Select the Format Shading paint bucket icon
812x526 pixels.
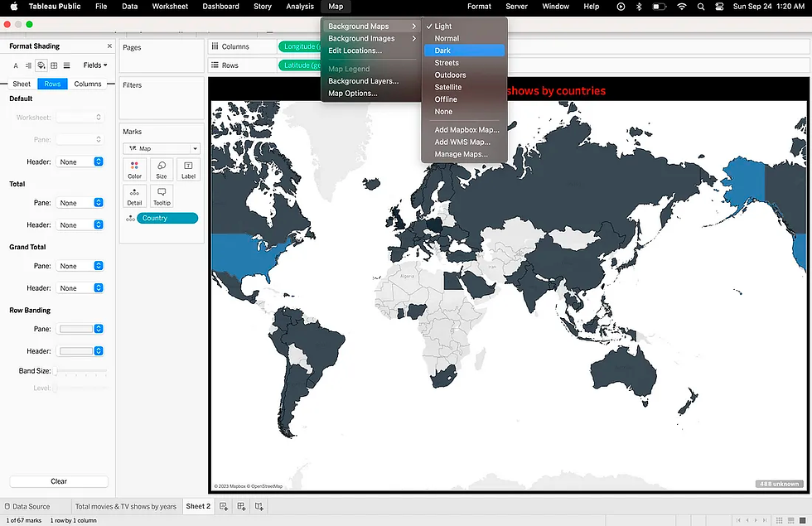(x=41, y=65)
